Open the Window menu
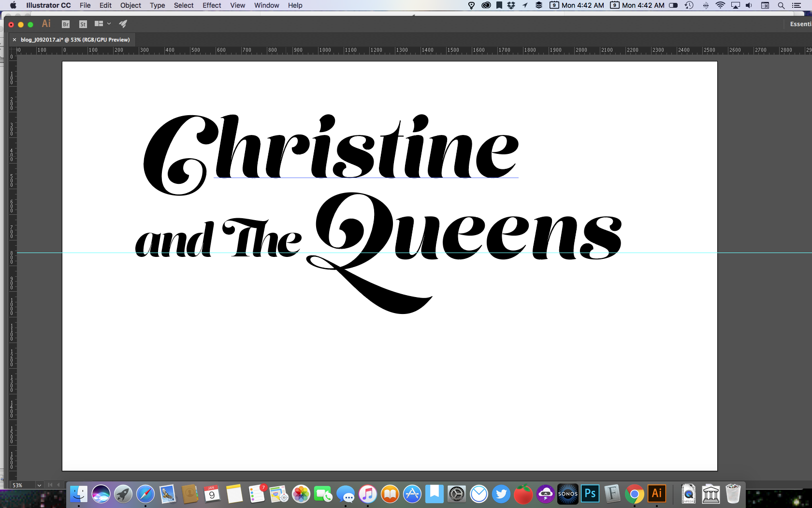Image resolution: width=812 pixels, height=508 pixels. point(267,5)
